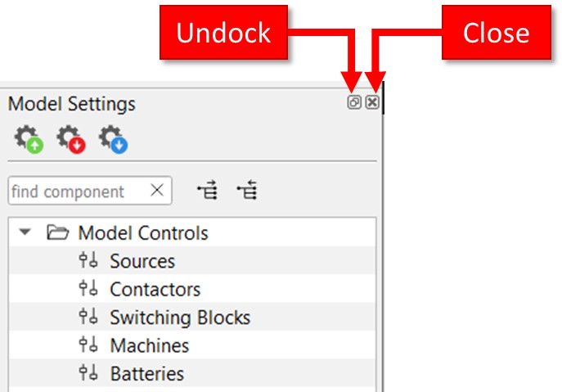Image resolution: width=562 pixels, height=392 pixels.
Task: Select Switching Blocks in the tree
Action: point(180,318)
